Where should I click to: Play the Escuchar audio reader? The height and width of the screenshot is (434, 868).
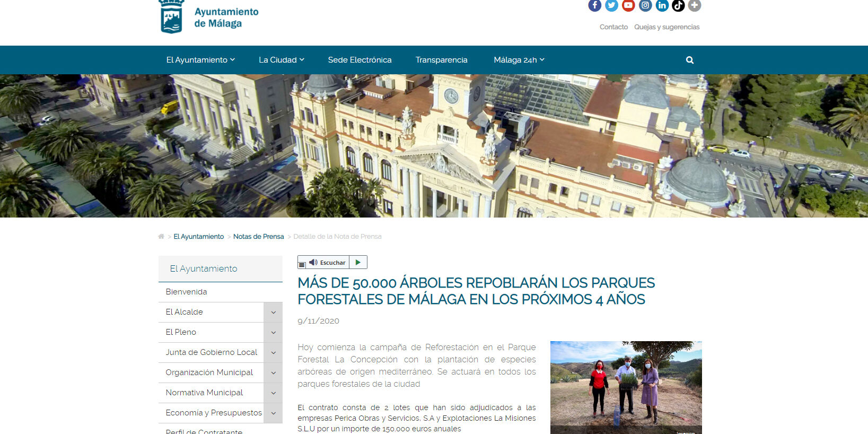point(358,262)
